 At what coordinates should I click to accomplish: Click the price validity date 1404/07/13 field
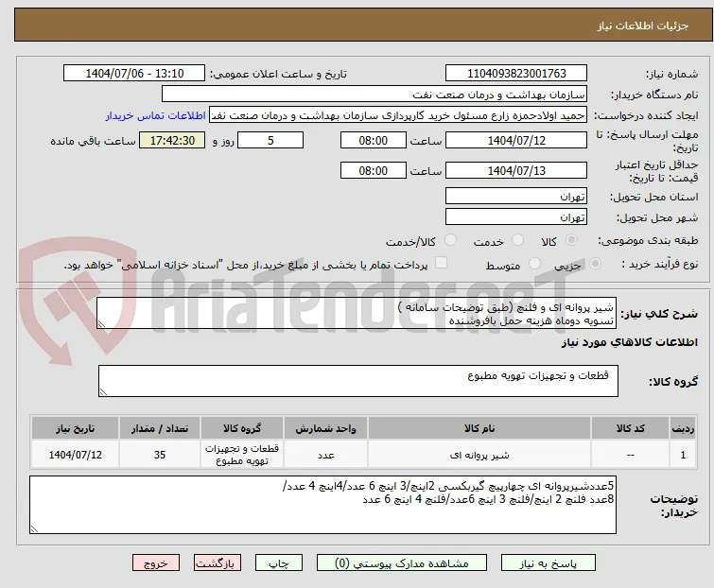click(x=516, y=171)
